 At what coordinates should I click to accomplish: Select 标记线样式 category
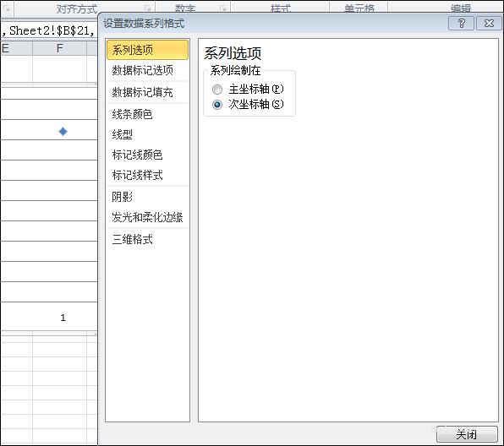(147, 175)
